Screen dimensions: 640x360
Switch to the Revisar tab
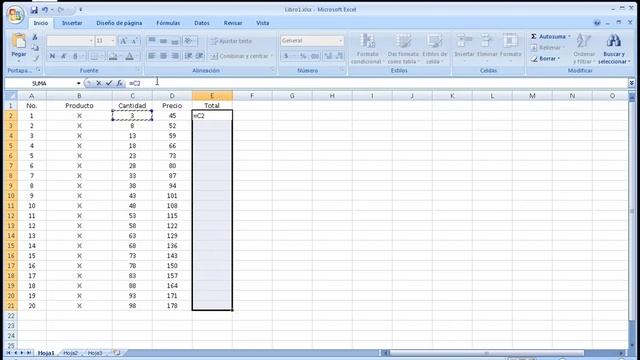[x=233, y=23]
